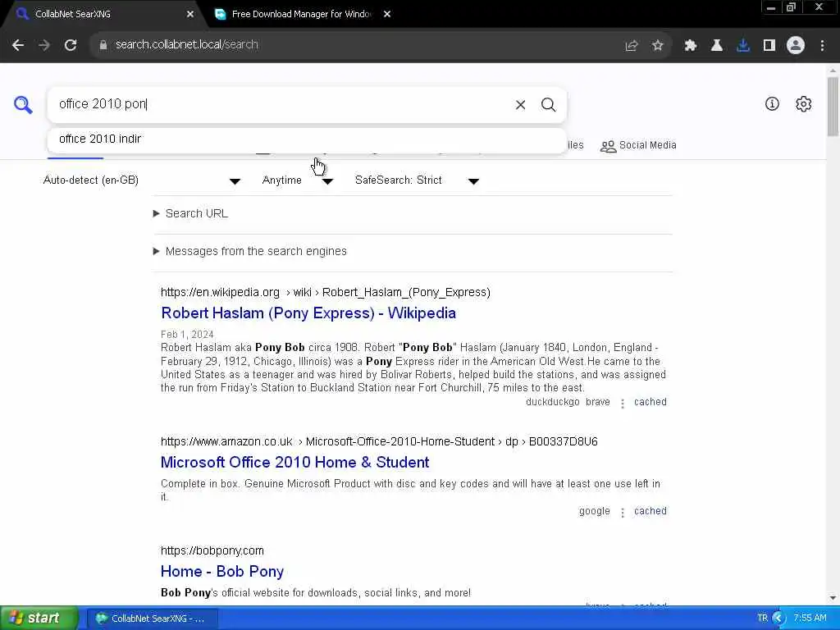Share this page icon in address bar
Viewport: 840px width, 630px height.
point(632,46)
